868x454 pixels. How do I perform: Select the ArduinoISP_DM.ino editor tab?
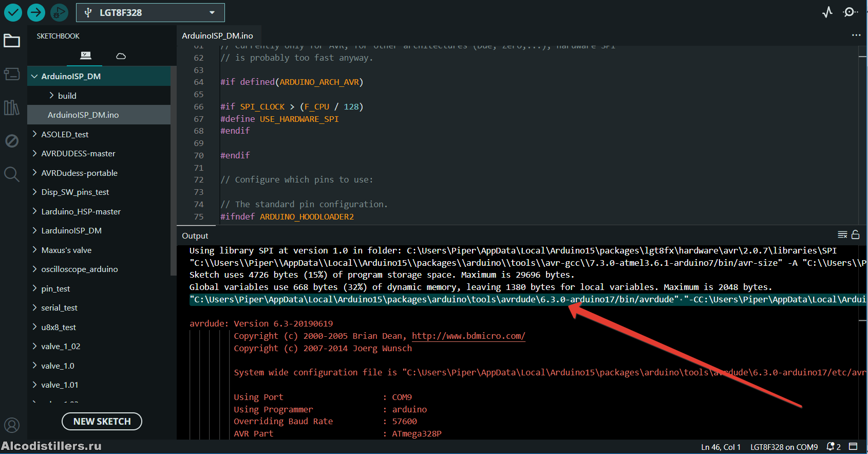(218, 35)
